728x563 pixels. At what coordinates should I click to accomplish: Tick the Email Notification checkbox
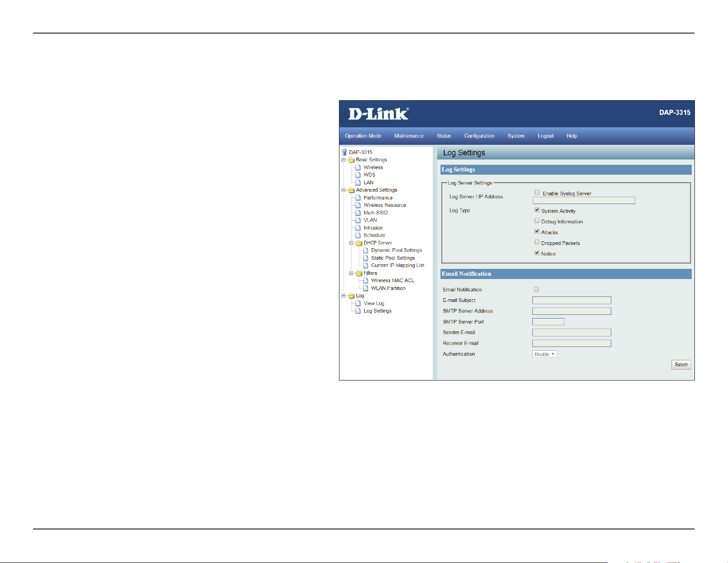click(536, 289)
